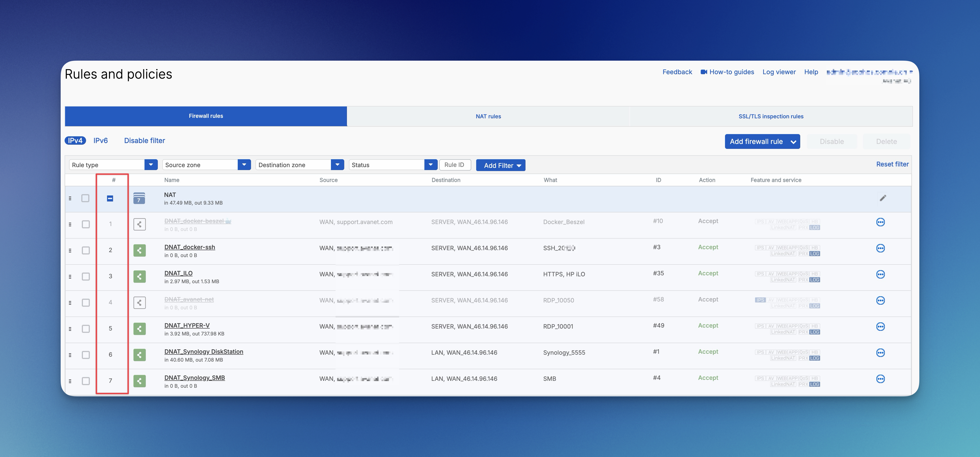The width and height of the screenshot is (980, 457).
Task: Open the admin account menu
Action: click(x=869, y=72)
